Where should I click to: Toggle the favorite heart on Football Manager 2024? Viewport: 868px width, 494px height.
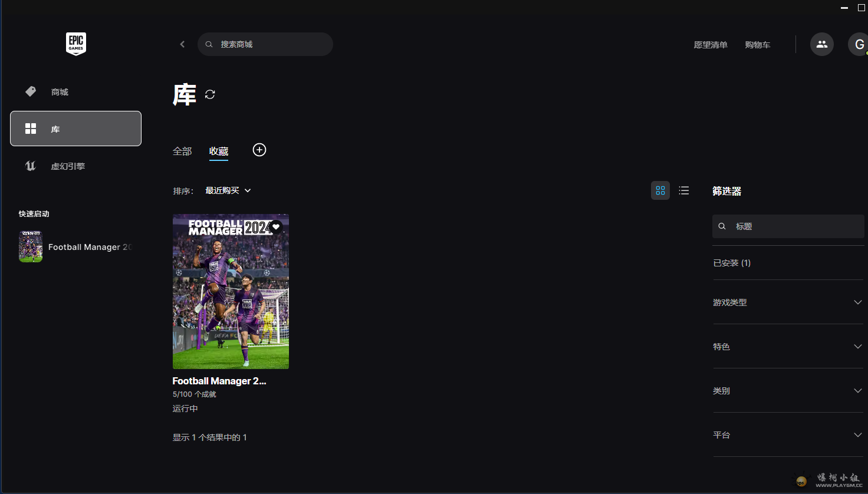point(276,227)
